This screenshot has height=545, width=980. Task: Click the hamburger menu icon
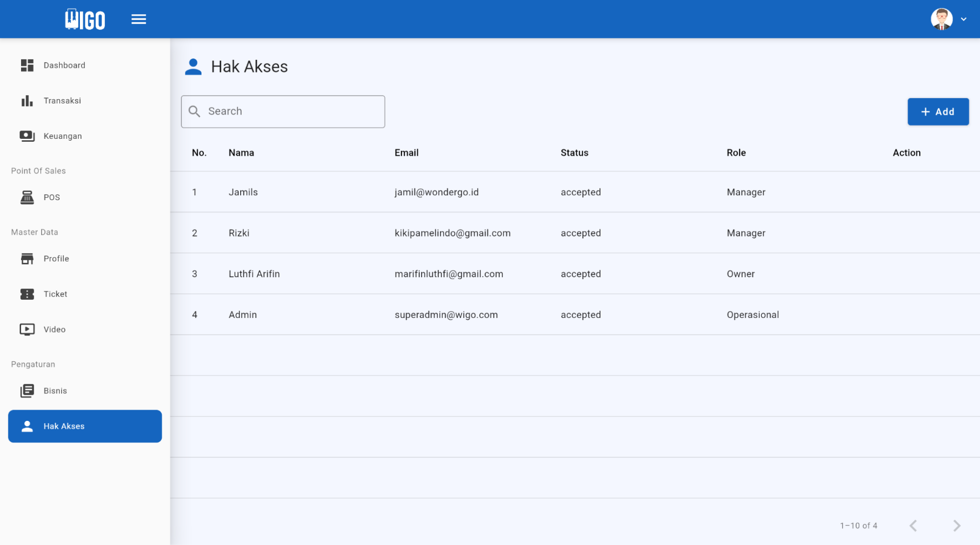[139, 19]
